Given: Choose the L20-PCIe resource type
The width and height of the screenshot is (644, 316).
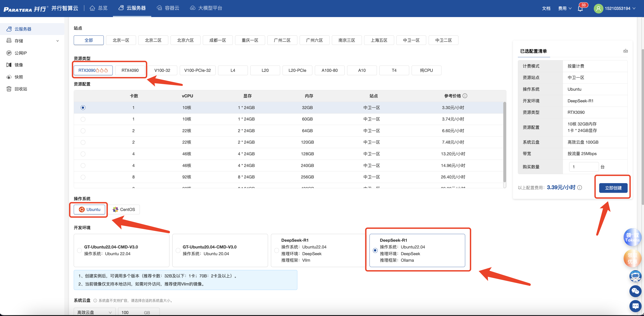Looking at the screenshot, I should pyautogui.click(x=297, y=70).
